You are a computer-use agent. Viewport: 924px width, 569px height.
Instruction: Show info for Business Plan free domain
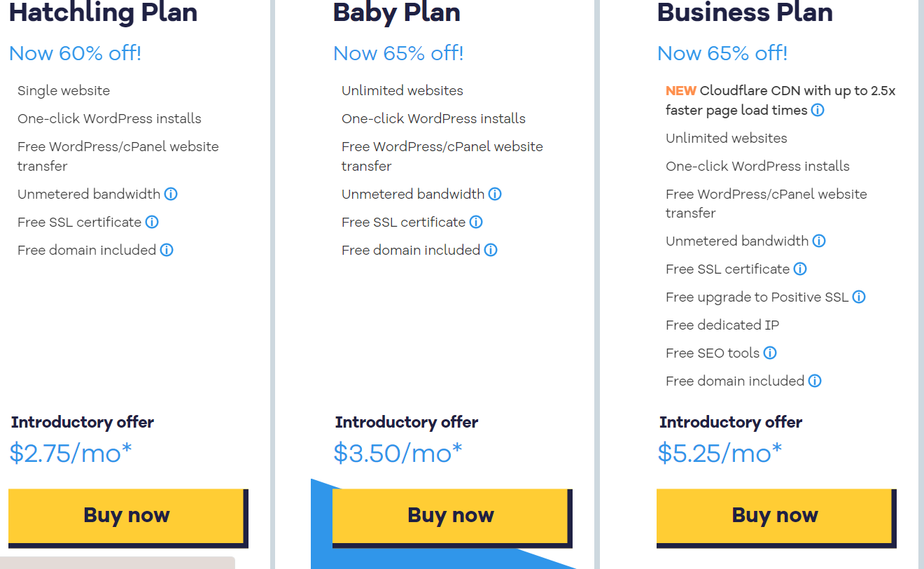click(x=815, y=381)
